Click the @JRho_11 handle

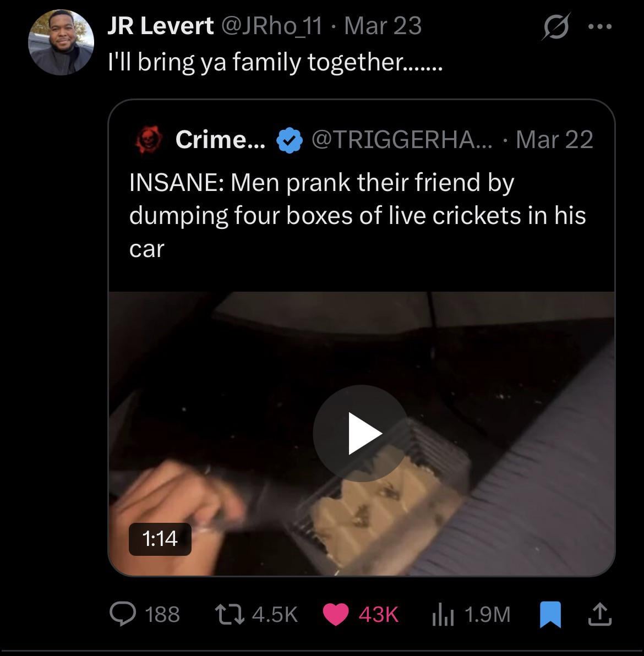point(271,26)
